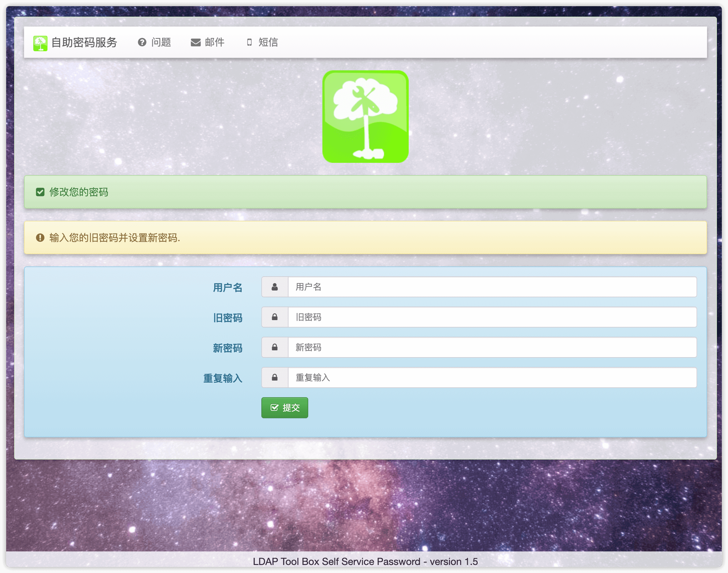Click the user icon in 用户名 field
Image resolution: width=728 pixels, height=573 pixels.
pos(275,287)
